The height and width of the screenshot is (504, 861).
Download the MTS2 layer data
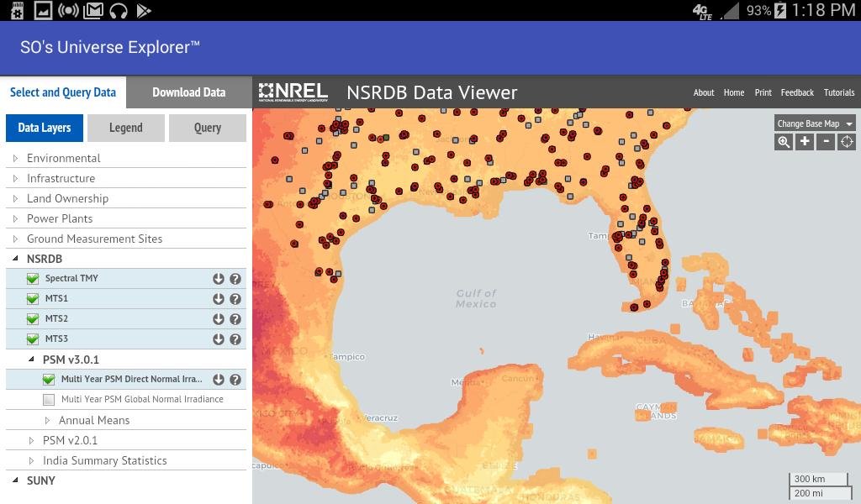click(219, 319)
